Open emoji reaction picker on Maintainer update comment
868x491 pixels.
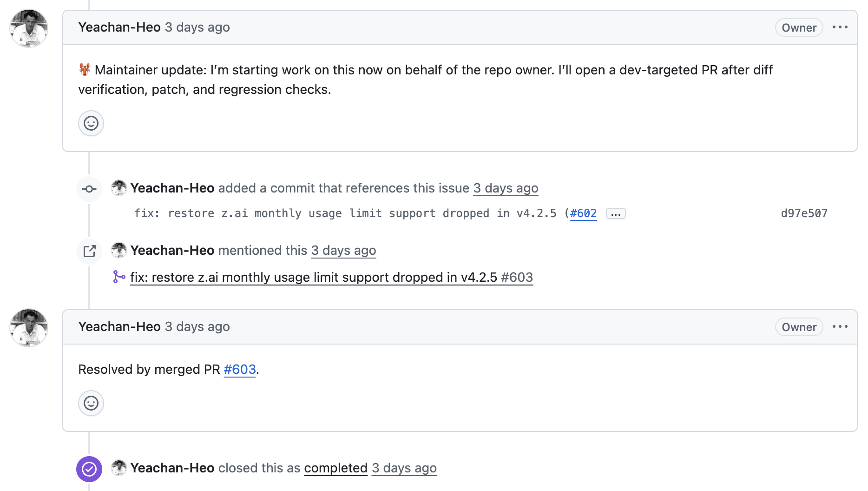click(91, 123)
